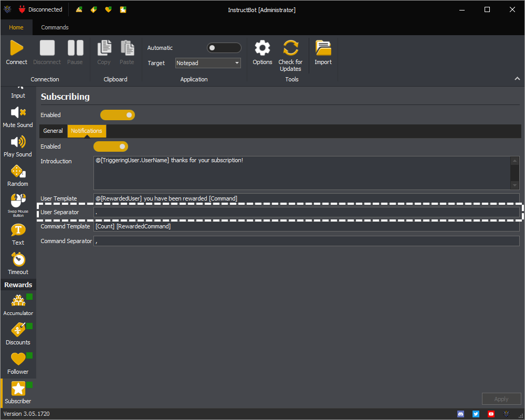The width and height of the screenshot is (525, 420).
Task: Switch to the Commands ribbon tab
Action: [55, 27]
